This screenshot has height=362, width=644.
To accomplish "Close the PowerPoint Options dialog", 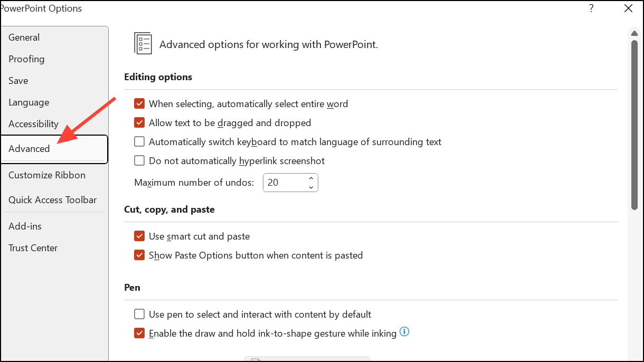I will pos(628,8).
